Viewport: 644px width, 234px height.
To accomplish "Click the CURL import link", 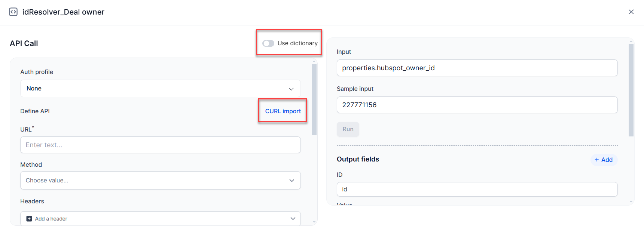I will [283, 111].
